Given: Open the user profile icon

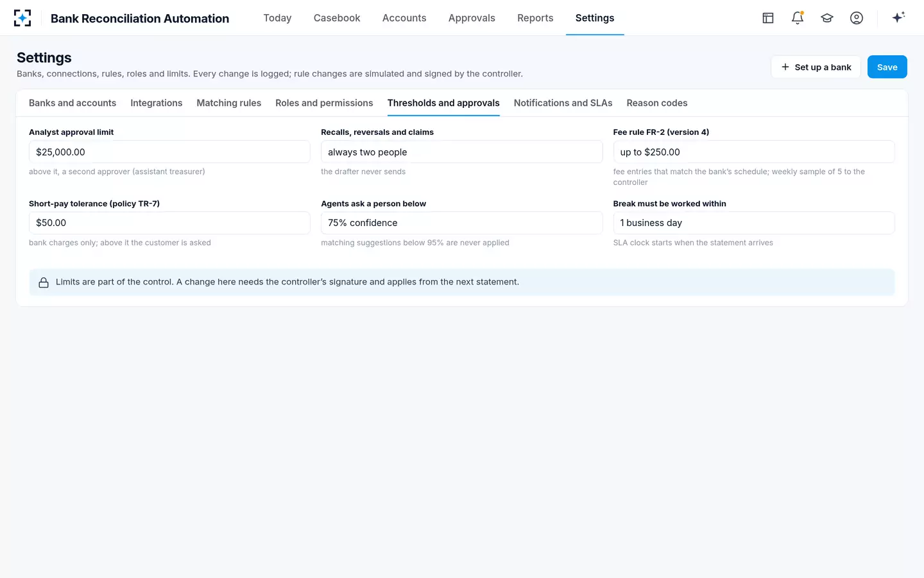Looking at the screenshot, I should (857, 18).
